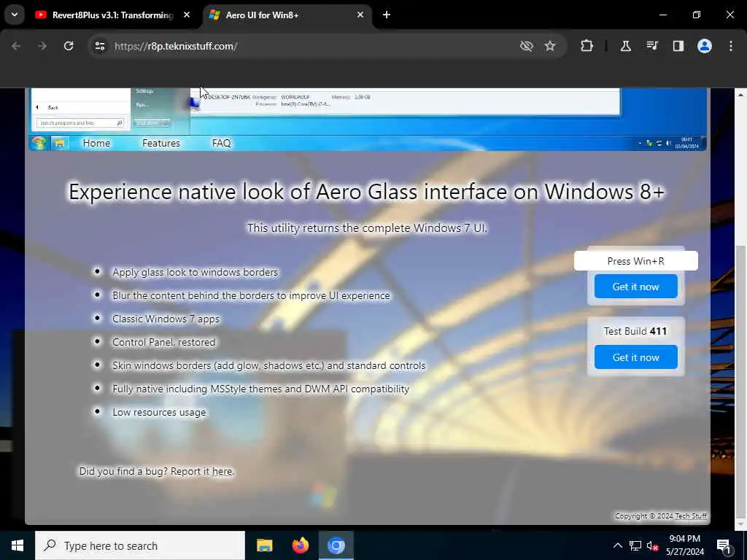Restore down the Chrome window
This screenshot has height=560, width=747.
(x=696, y=15)
